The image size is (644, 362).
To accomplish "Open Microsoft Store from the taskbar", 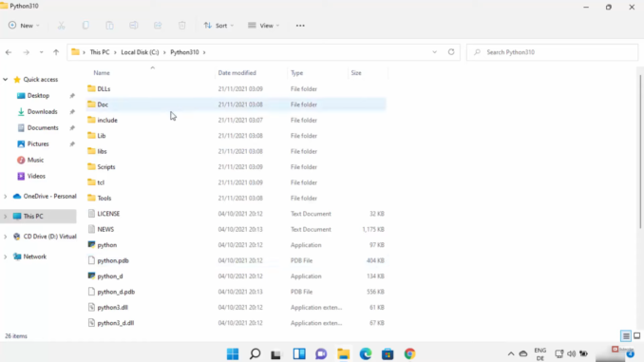I will [x=388, y=353].
